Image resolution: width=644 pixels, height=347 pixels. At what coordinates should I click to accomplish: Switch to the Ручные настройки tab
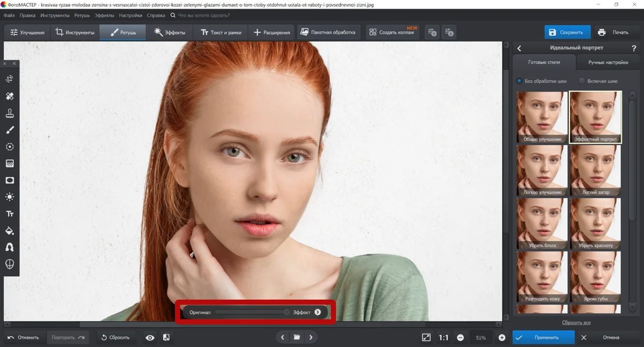(608, 62)
